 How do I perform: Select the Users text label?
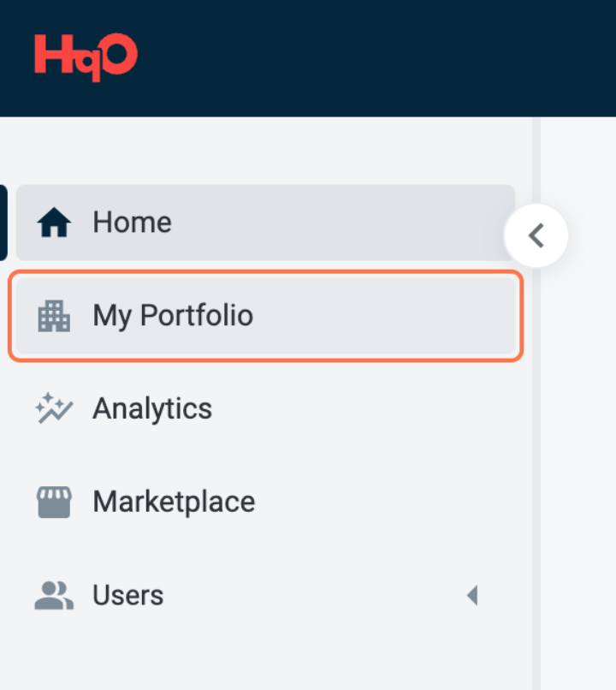pyautogui.click(x=128, y=595)
